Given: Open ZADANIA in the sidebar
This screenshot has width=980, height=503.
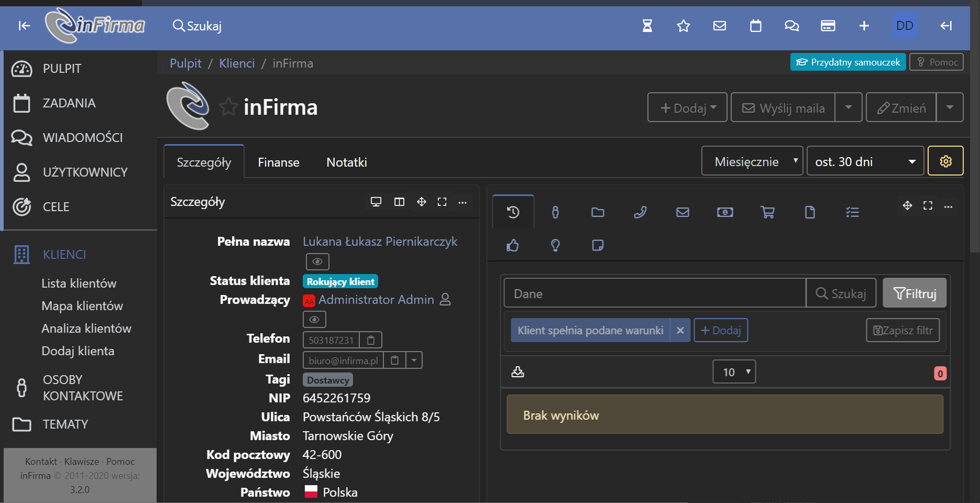Looking at the screenshot, I should (69, 103).
